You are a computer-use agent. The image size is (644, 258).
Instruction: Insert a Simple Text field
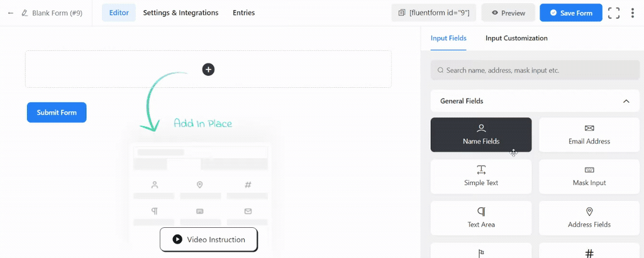tap(481, 176)
